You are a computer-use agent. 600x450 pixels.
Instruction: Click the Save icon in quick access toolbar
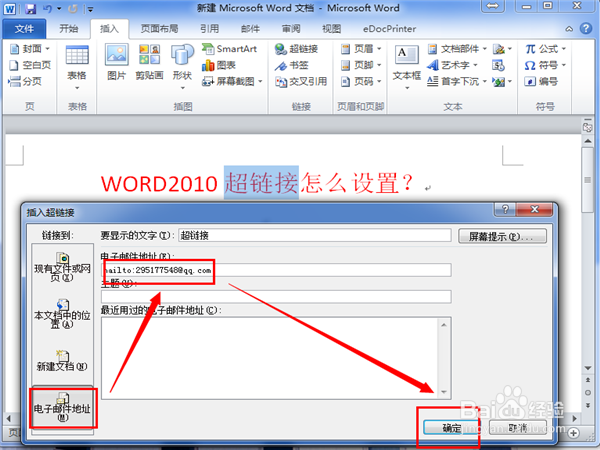click(x=30, y=8)
